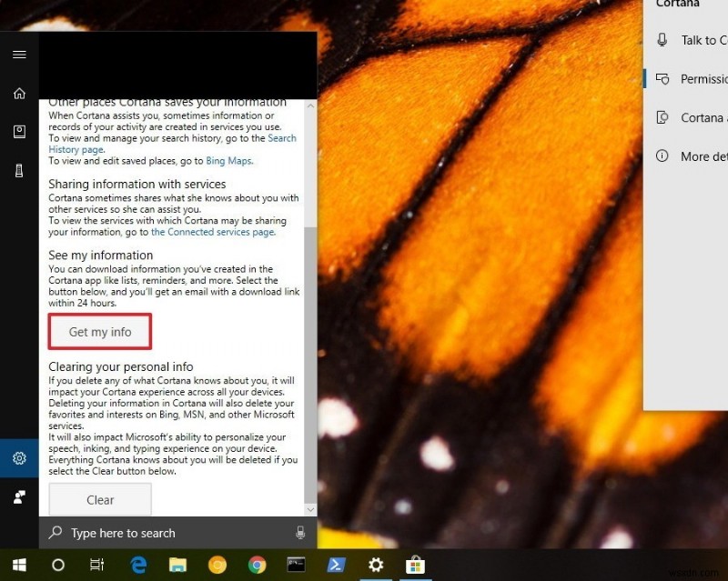
Task: Click the Cortana panel scrollbar thumb
Action: point(310,365)
